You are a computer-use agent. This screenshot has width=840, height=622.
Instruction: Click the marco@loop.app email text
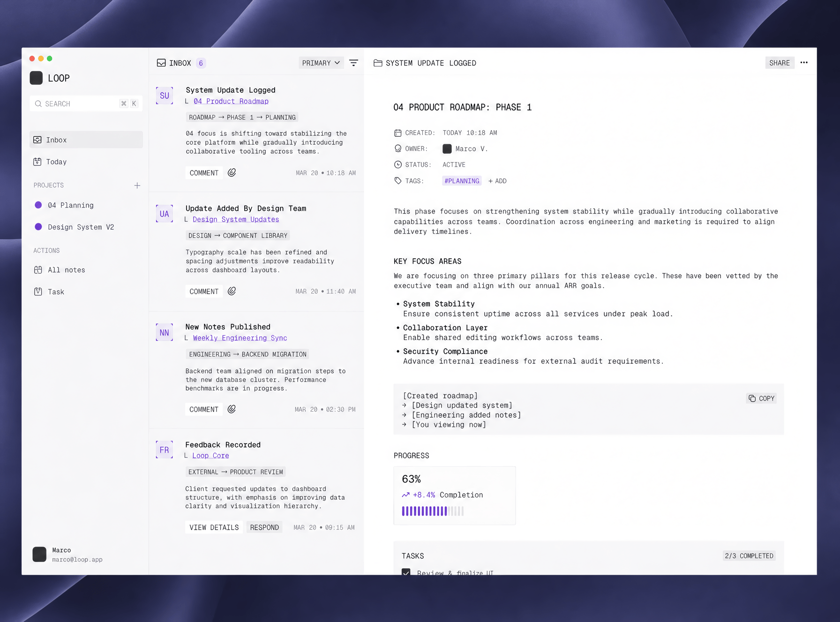77,559
